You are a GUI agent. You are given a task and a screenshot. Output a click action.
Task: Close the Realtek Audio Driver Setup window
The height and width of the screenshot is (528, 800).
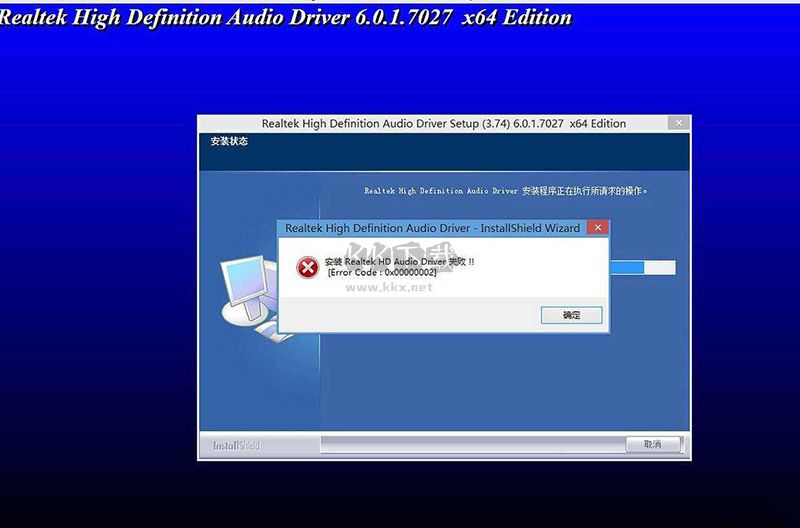tap(679, 123)
